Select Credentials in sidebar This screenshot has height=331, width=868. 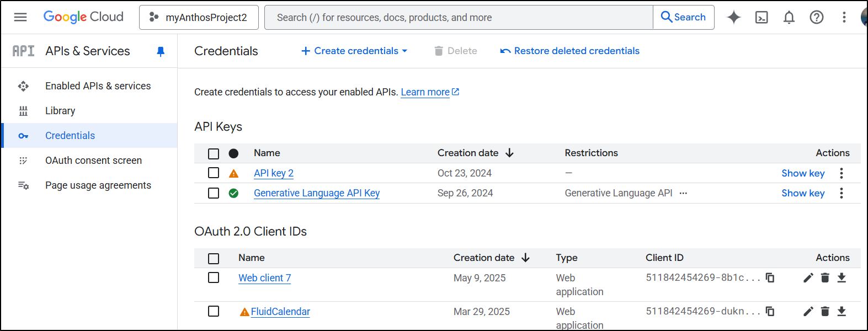point(89,136)
